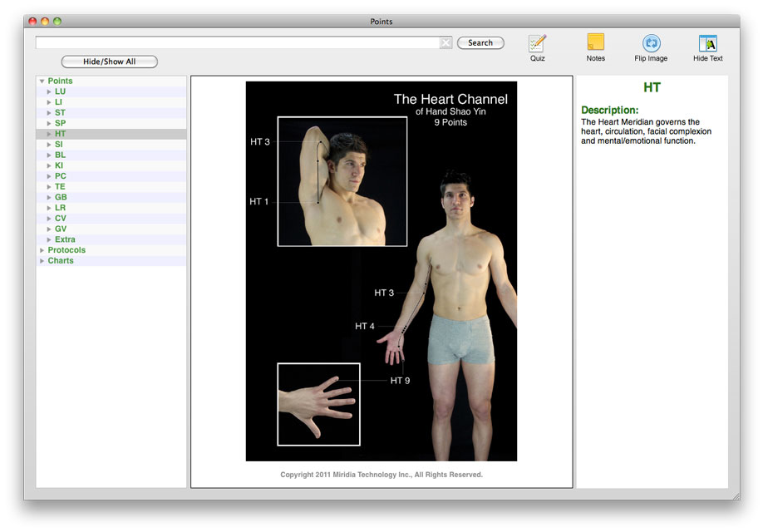Screen dimensions: 763x532
Task: Clear the search field with X icon
Action: (446, 43)
